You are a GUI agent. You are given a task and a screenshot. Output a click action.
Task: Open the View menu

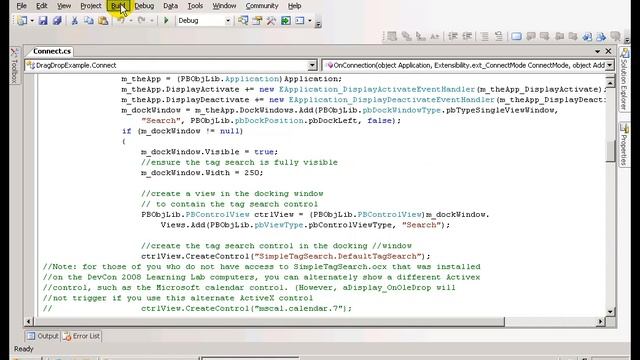click(64, 6)
